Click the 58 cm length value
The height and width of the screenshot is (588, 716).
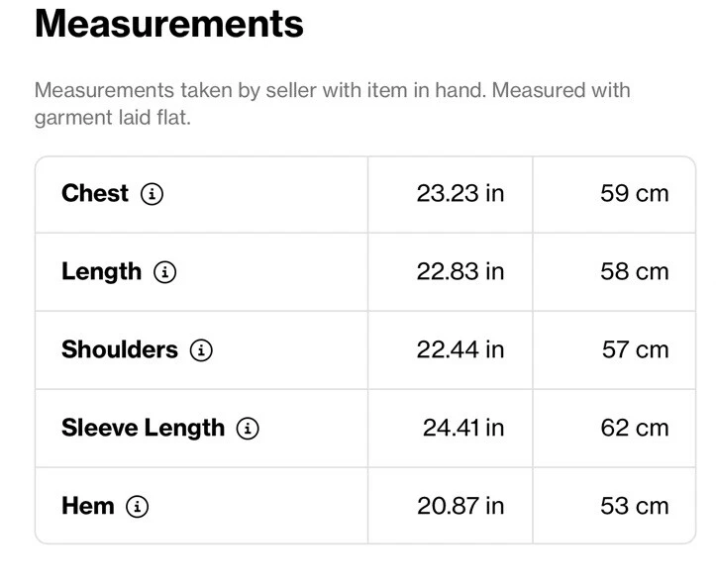coord(634,272)
